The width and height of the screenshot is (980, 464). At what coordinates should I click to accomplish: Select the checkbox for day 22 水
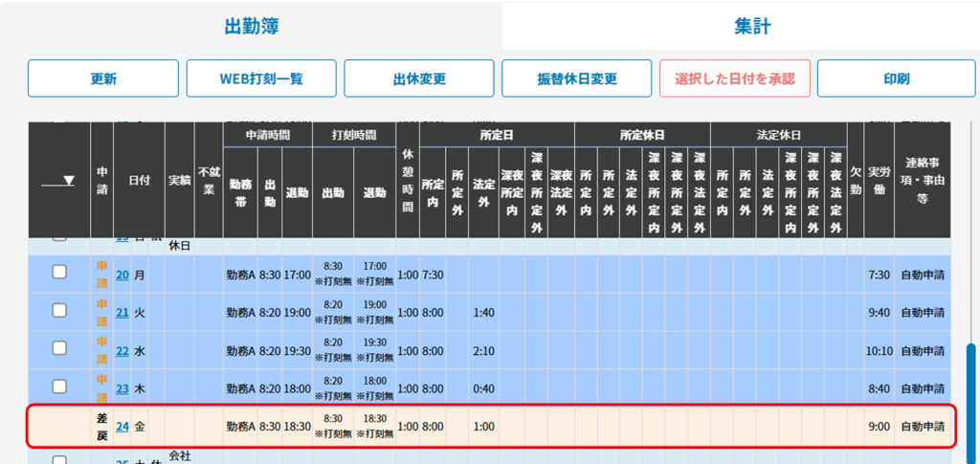[x=59, y=349]
